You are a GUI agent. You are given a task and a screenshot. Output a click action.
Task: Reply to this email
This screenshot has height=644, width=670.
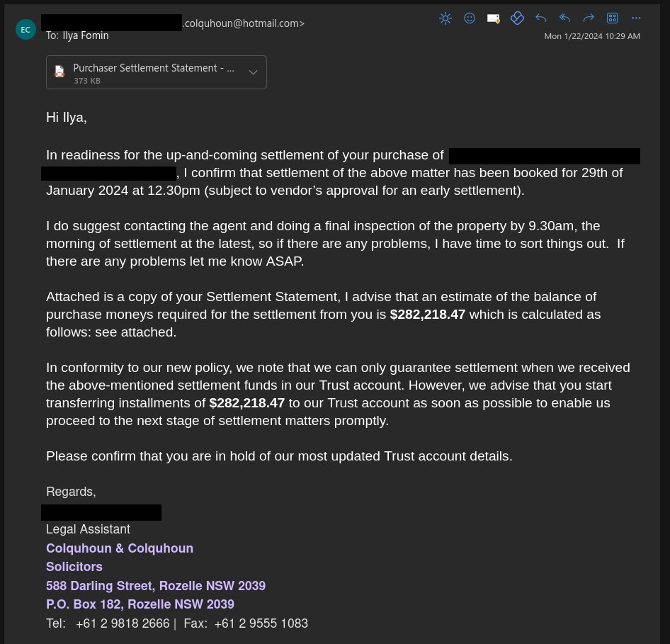541,18
